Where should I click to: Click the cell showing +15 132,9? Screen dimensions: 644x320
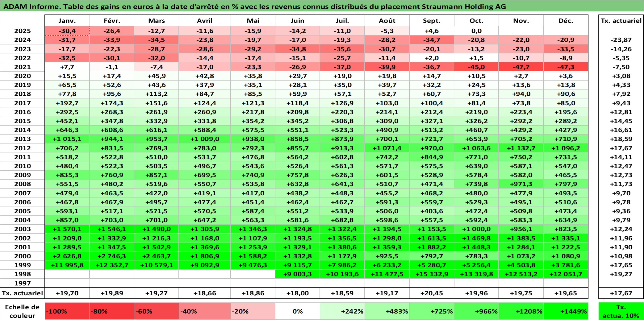[432, 274]
